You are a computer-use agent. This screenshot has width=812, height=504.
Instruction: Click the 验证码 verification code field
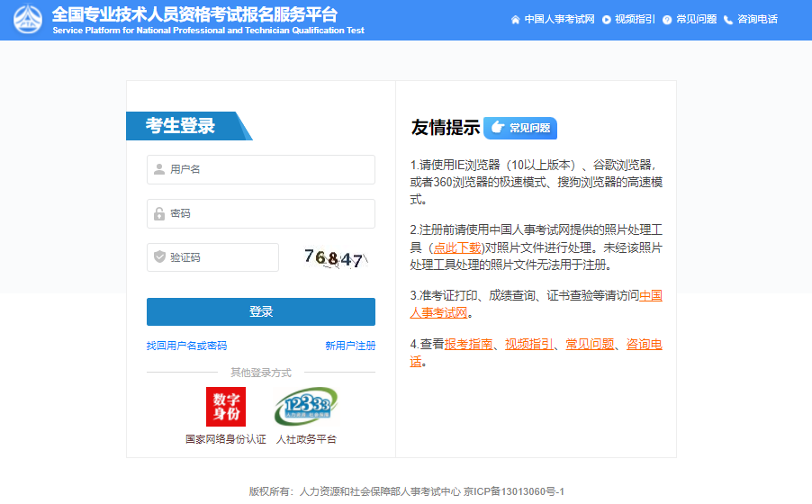click(x=213, y=257)
